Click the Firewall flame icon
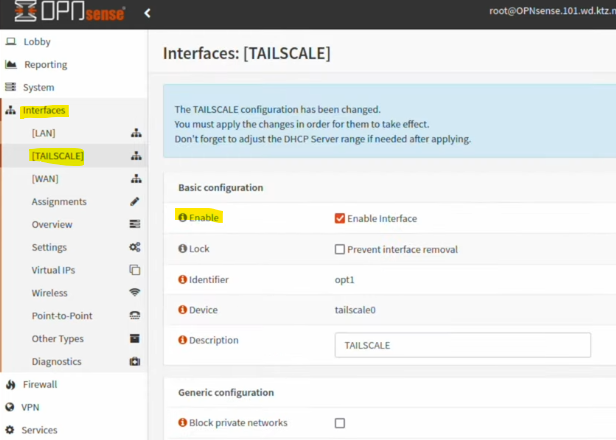 point(11,385)
